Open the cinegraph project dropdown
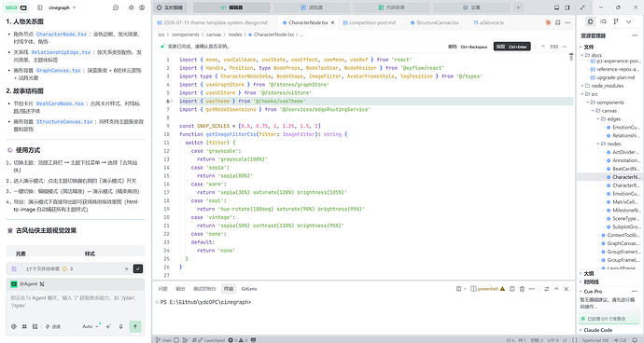 pyautogui.click(x=62, y=7)
